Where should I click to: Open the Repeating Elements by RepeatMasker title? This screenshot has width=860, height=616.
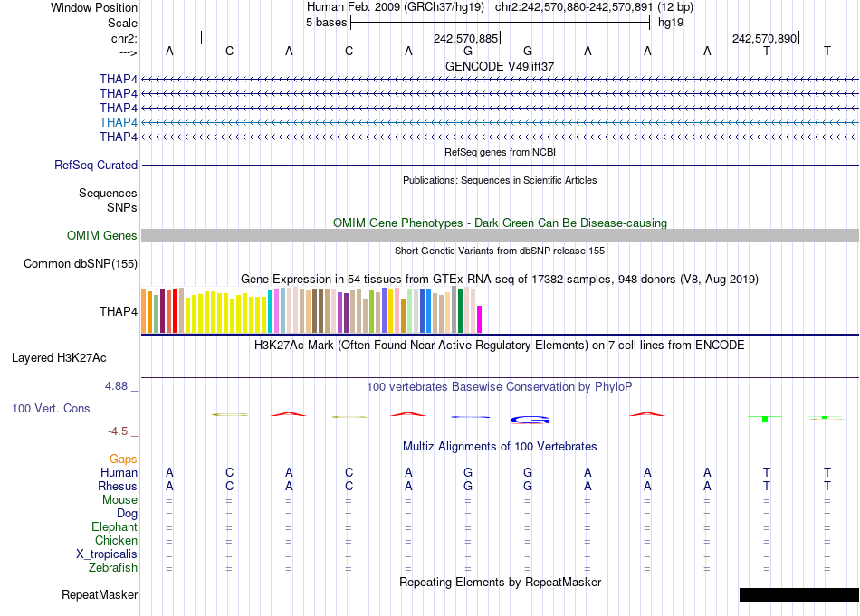501,582
